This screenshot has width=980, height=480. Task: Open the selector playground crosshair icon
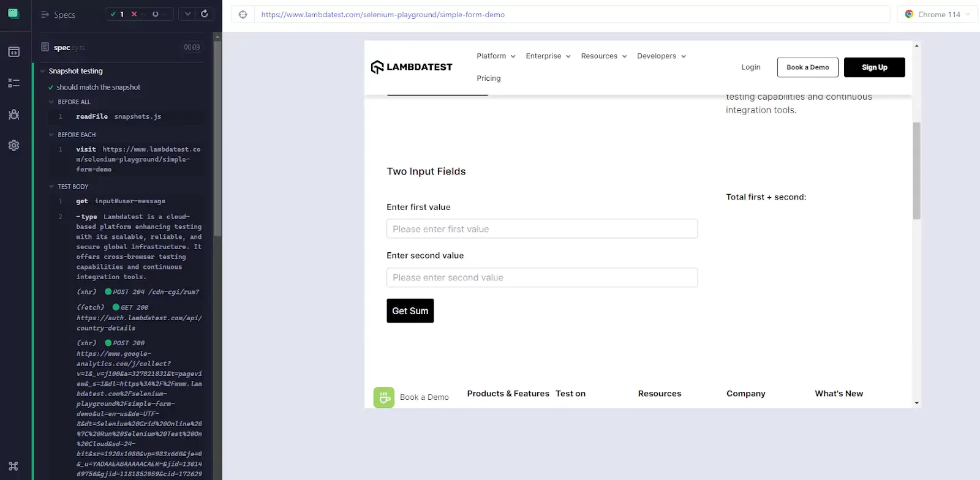(x=243, y=15)
